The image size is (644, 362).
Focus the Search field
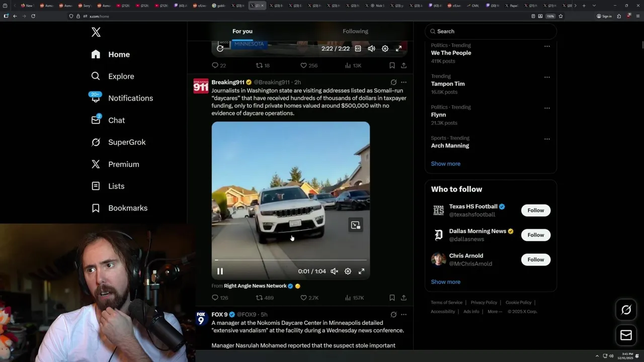(491, 31)
